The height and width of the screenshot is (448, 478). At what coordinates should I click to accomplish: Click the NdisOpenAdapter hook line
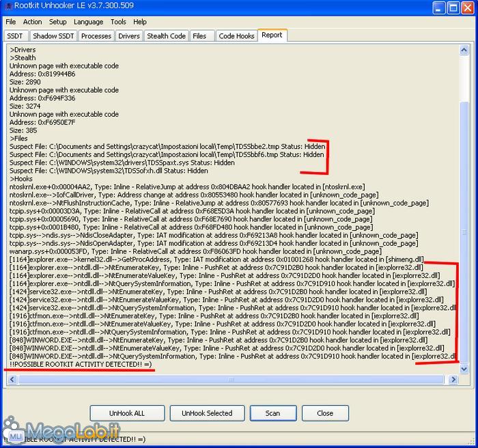click(x=214, y=243)
